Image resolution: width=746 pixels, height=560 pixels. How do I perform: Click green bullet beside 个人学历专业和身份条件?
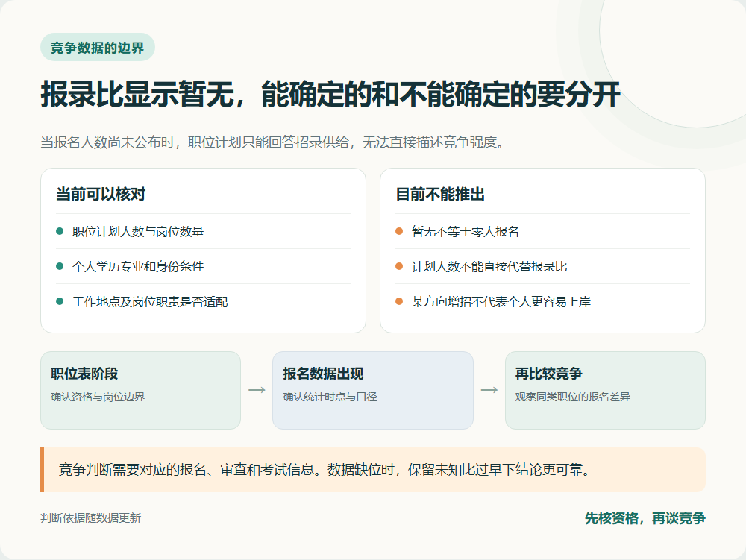tap(60, 266)
